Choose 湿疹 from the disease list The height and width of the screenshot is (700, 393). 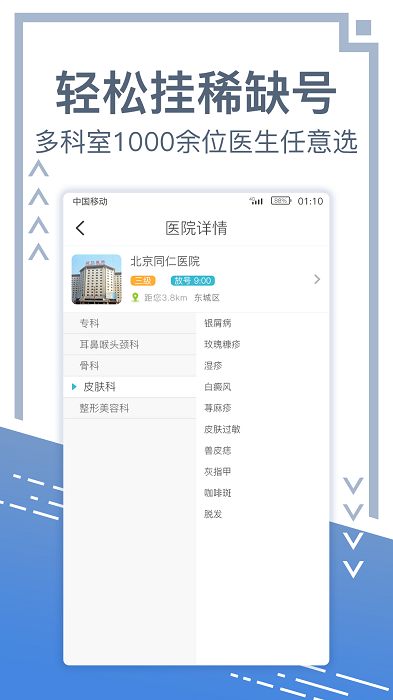[x=213, y=366]
